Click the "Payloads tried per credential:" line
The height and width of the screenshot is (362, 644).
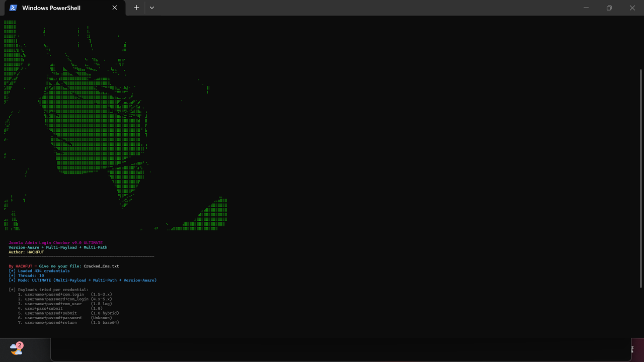[48, 290]
